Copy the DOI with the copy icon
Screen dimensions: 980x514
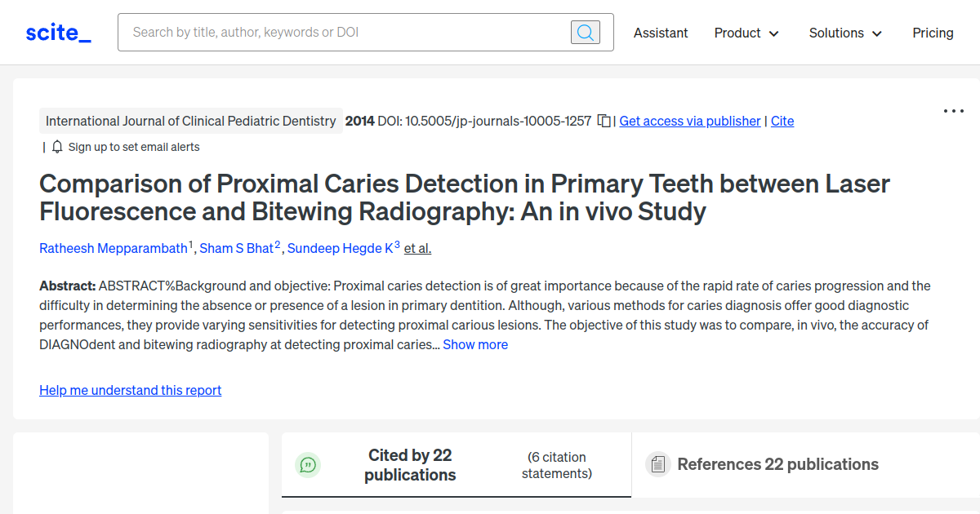point(604,120)
